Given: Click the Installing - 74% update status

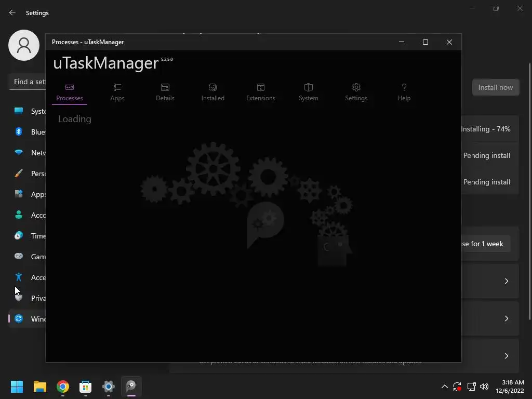Looking at the screenshot, I should 486,129.
